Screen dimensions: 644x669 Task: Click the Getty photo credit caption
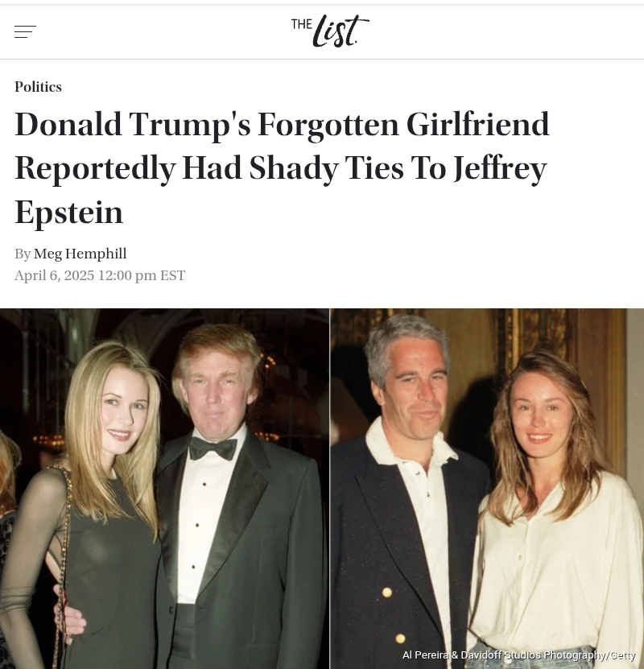pos(518,655)
